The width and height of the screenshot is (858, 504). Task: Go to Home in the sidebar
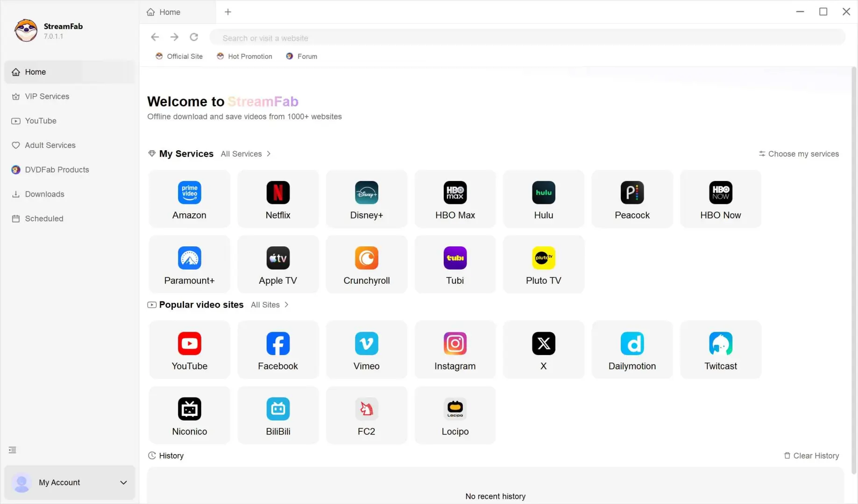coord(70,72)
